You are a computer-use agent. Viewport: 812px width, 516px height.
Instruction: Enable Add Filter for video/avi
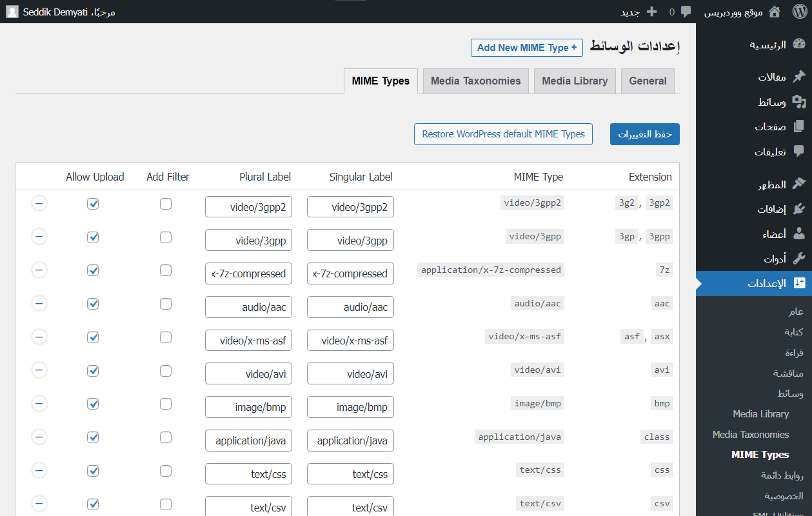(x=166, y=371)
